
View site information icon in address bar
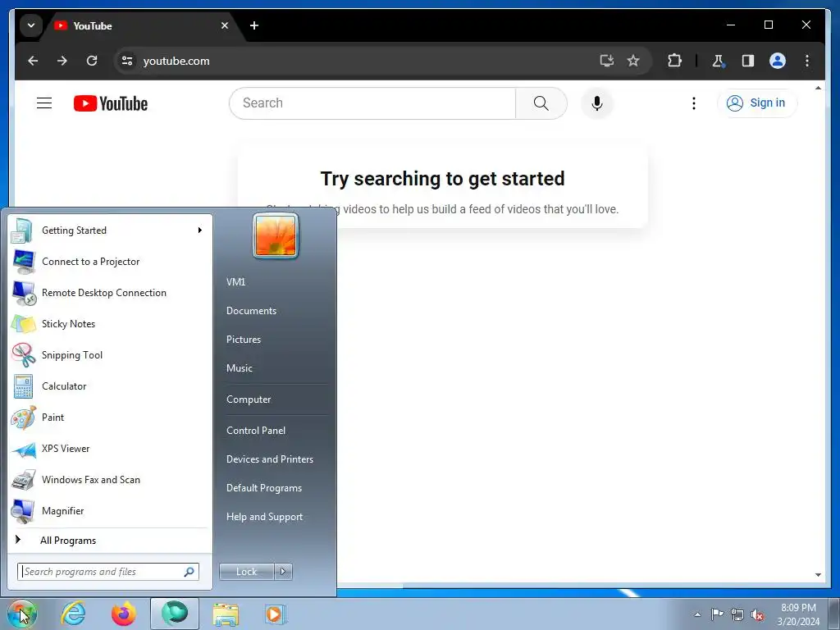pos(127,61)
